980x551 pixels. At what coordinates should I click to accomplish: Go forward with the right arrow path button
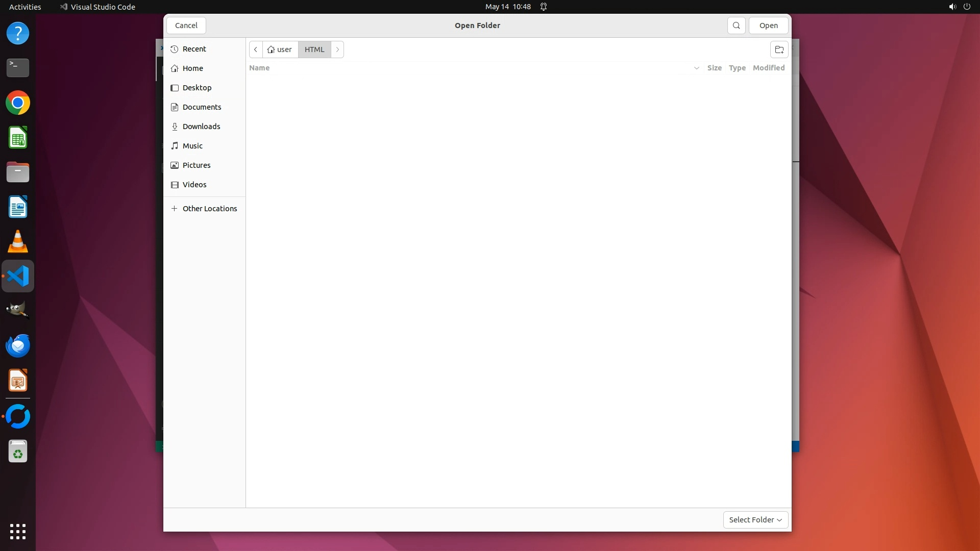click(337, 49)
